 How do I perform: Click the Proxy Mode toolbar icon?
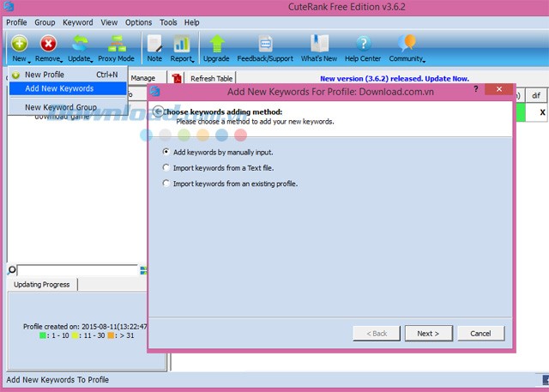point(116,42)
